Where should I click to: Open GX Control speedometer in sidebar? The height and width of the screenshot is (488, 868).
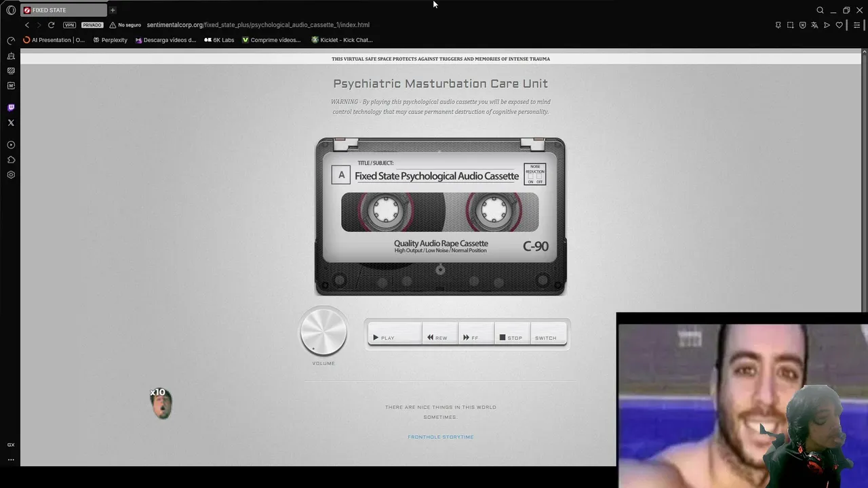click(11, 41)
